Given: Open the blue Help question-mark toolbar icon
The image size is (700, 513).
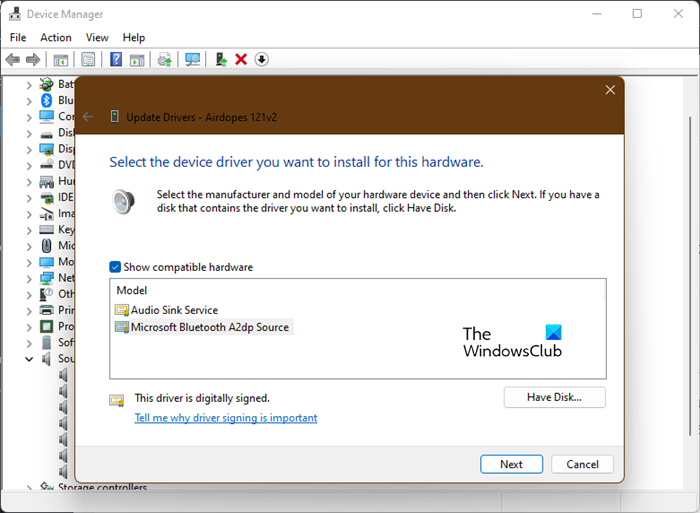Looking at the screenshot, I should click(116, 60).
